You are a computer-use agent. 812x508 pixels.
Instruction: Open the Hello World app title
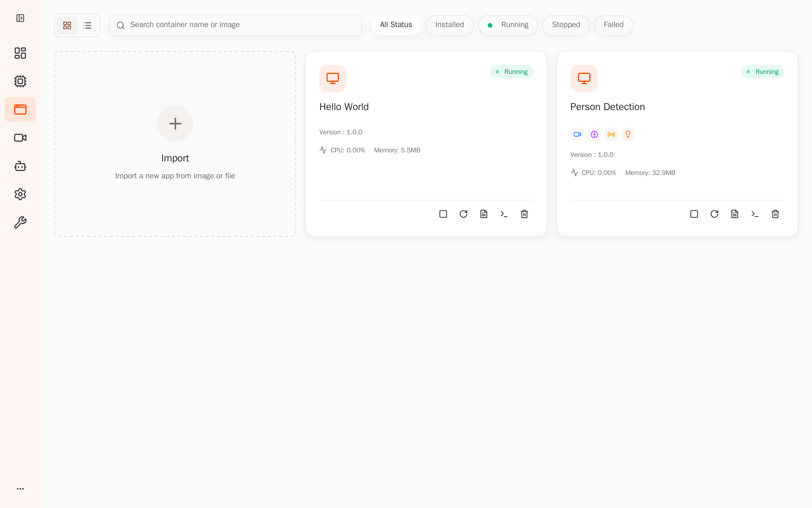(344, 107)
